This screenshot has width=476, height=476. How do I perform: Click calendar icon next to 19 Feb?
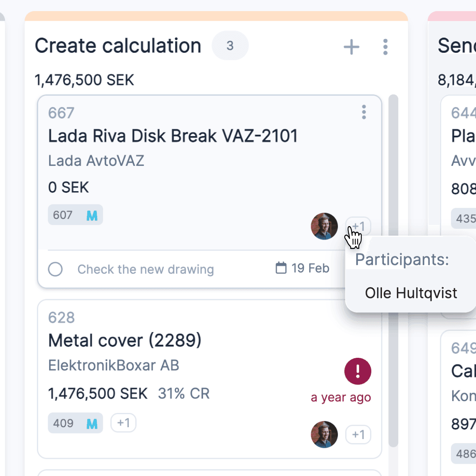click(x=281, y=268)
